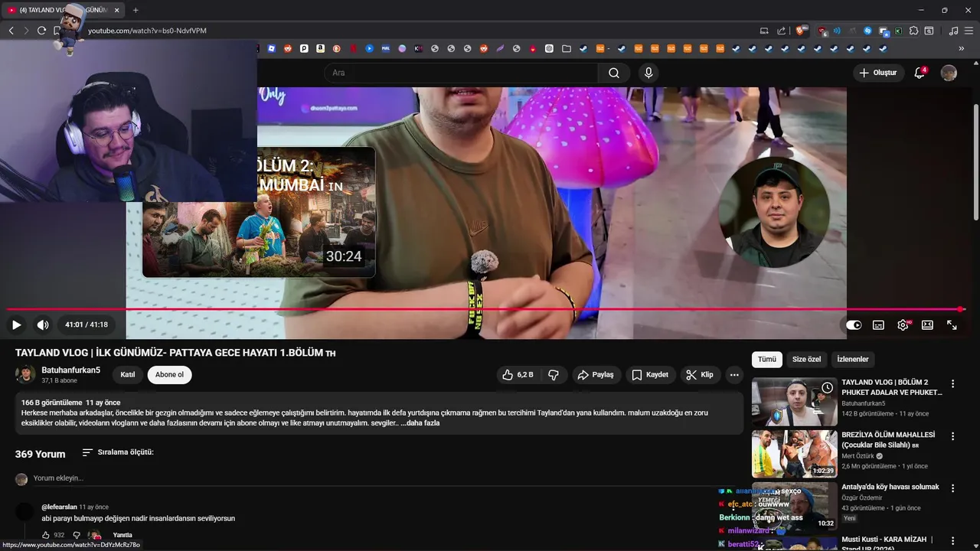Open the BÖLÜM 2 MUMBAI end-screen video
This screenshot has width=980, height=551.
259,212
